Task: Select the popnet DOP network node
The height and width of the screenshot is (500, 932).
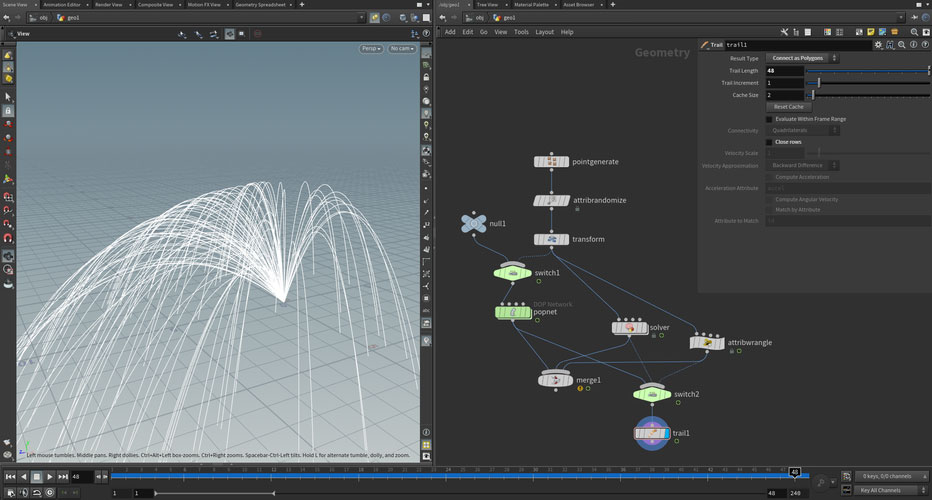Action: click(513, 312)
